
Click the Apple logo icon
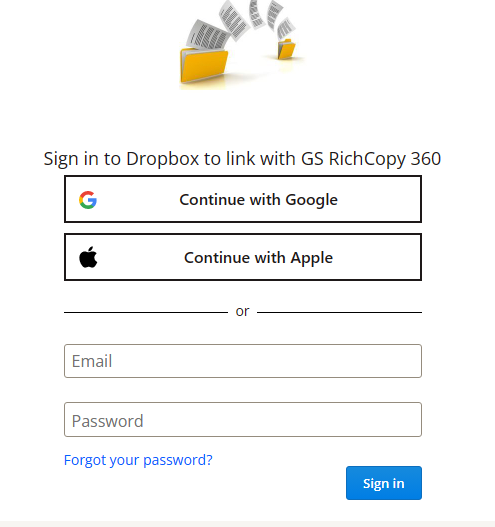[x=88, y=257]
